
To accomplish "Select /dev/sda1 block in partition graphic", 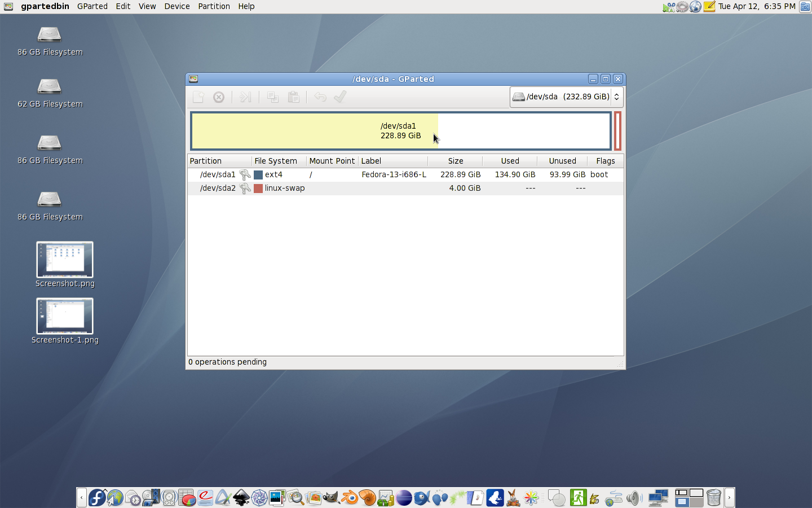I will click(401, 131).
